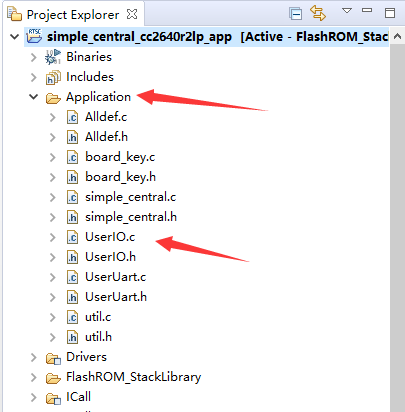This screenshot has height=412, width=405.
Task: Close the Project Explorer tab
Action: pos(132,14)
